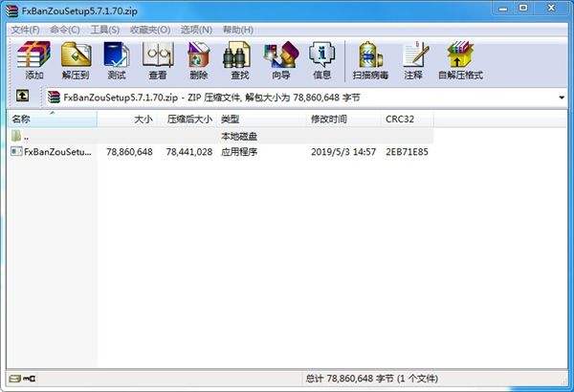574x392 pixels.
Task: Maximize the WinRAR window
Action: [x=523, y=8]
